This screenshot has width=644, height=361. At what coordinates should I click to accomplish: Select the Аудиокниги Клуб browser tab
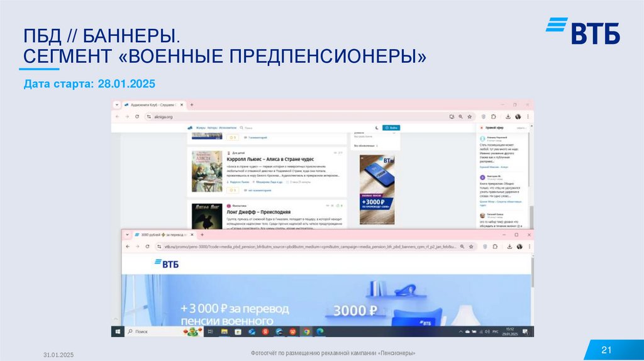(x=153, y=105)
